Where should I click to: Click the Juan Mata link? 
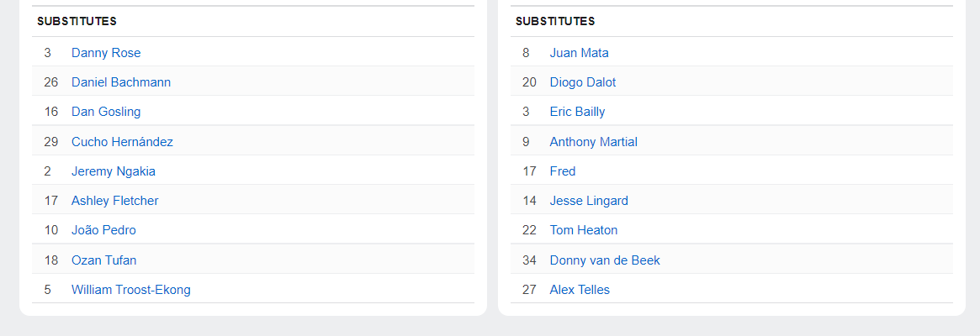coord(580,53)
